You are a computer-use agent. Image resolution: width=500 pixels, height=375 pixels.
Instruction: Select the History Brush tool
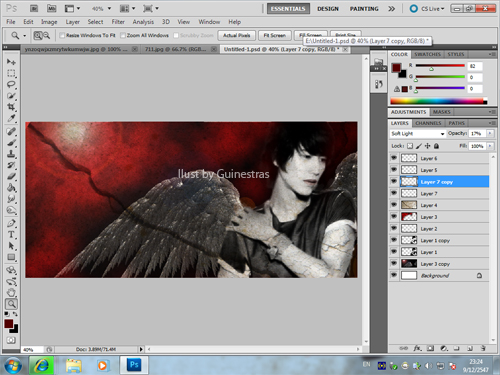click(11, 165)
